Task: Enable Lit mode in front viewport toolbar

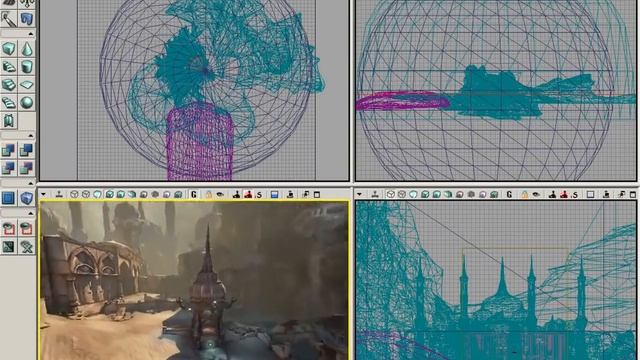Action: click(x=425, y=195)
